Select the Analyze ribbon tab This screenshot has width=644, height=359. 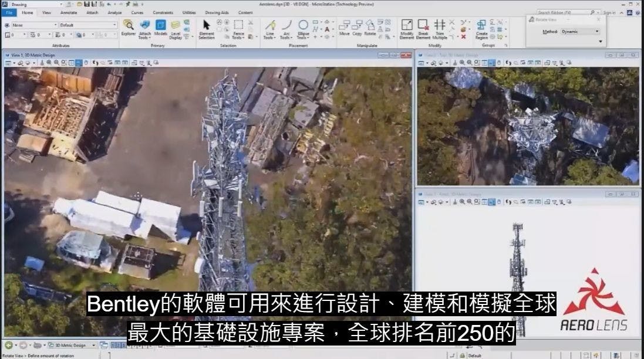114,13
